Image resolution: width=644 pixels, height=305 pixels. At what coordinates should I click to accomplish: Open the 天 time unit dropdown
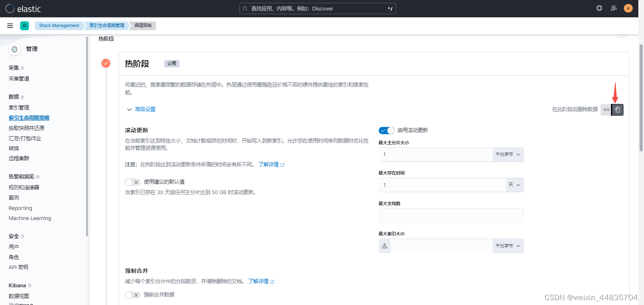pyautogui.click(x=514, y=185)
